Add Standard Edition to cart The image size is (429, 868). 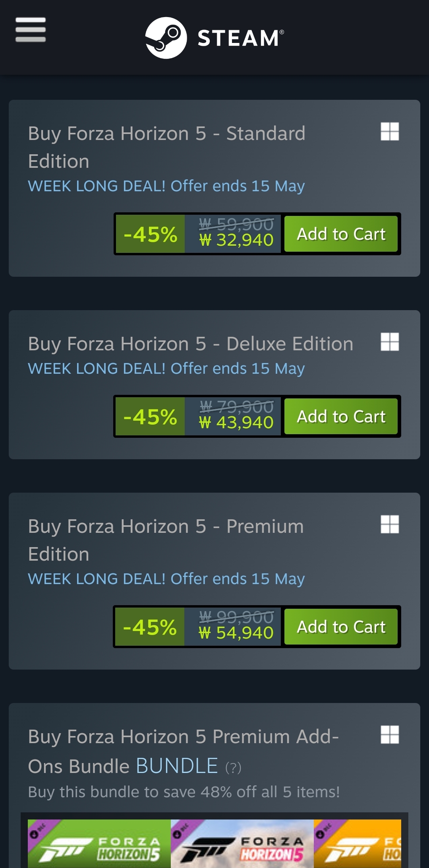pos(341,234)
